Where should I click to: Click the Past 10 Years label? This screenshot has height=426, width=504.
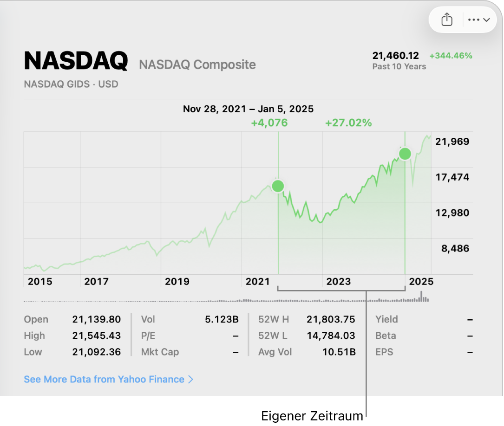(399, 66)
